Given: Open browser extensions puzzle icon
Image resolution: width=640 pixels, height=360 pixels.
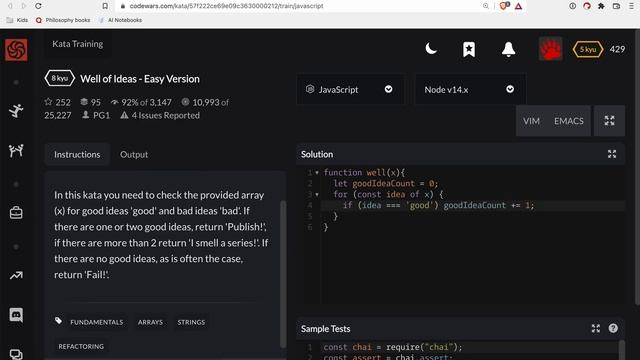Looking at the screenshot, I should (601, 6).
